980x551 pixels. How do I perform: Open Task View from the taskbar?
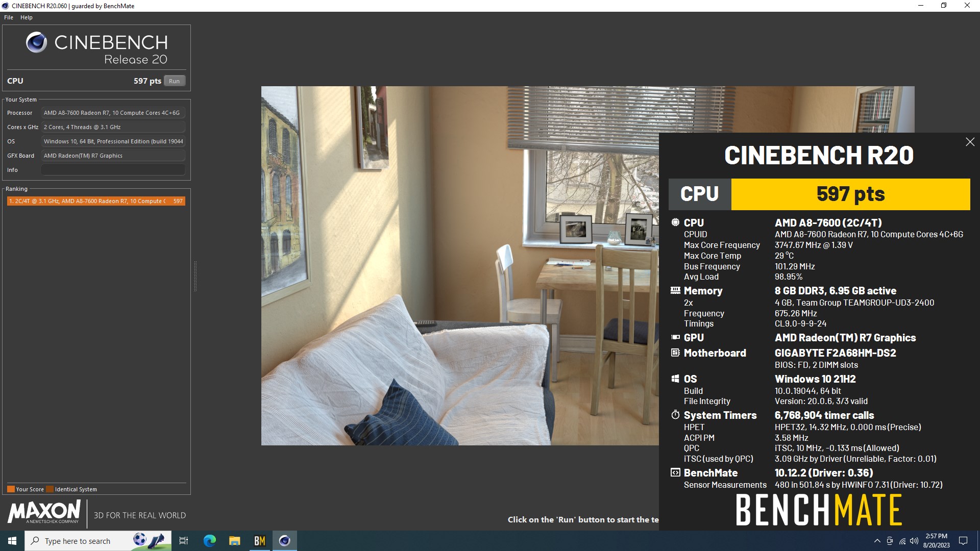(x=184, y=541)
